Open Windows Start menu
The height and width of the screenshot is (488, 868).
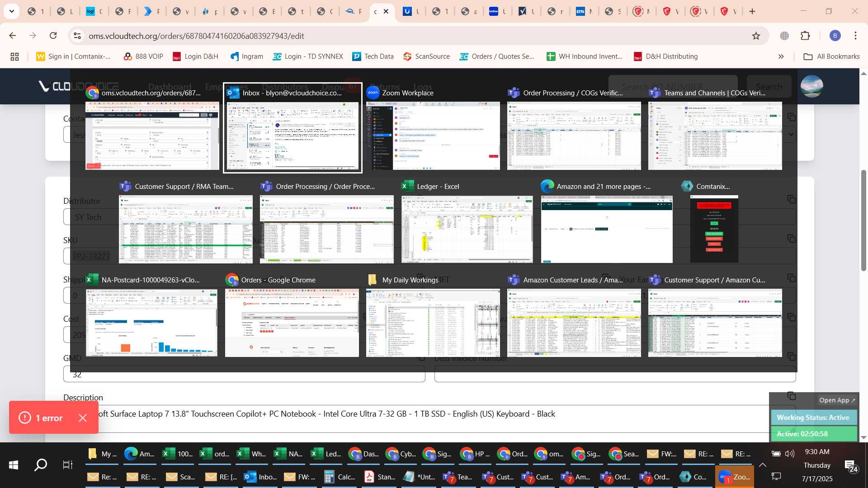[x=14, y=465]
